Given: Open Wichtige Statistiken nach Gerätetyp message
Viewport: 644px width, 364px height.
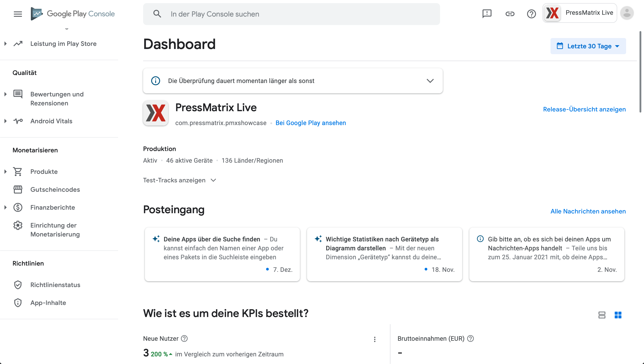Looking at the screenshot, I should [384, 254].
